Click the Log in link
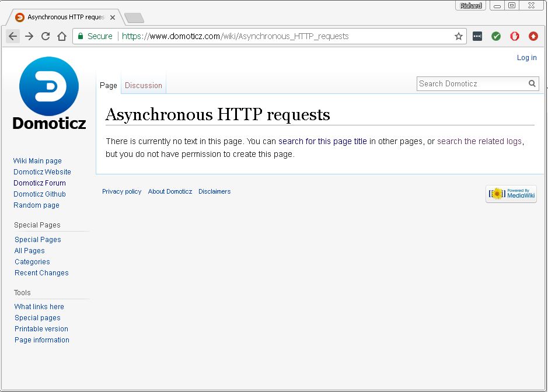The image size is (548, 392). pos(526,57)
